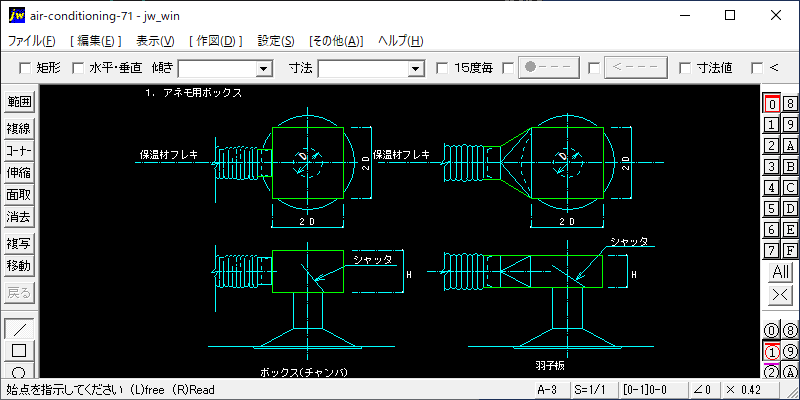Select the rectangle drawing tool icon
The height and width of the screenshot is (400, 800).
(19, 351)
